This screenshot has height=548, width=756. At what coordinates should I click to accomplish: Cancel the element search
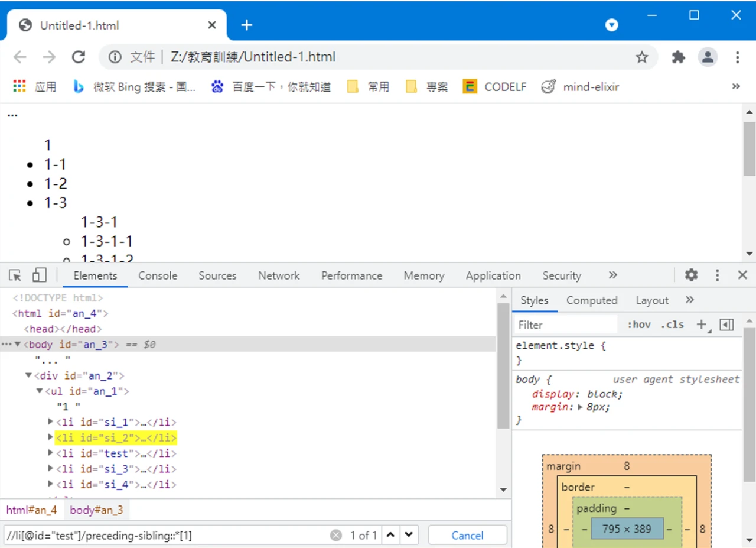pyautogui.click(x=467, y=536)
